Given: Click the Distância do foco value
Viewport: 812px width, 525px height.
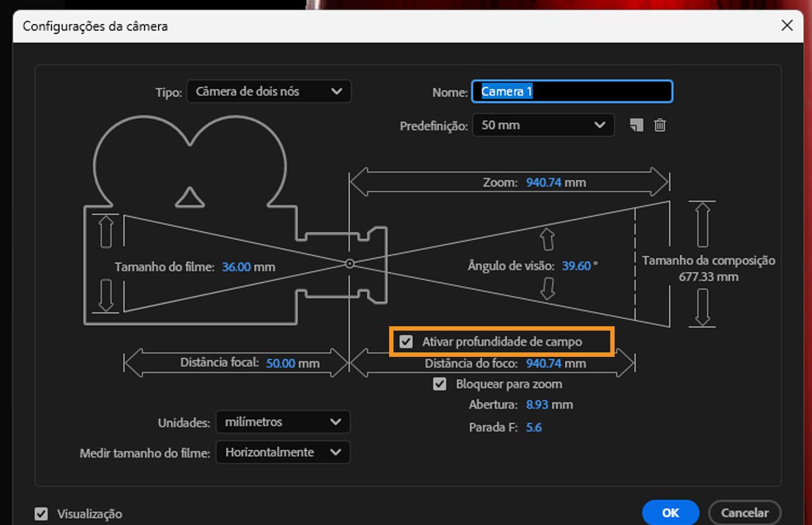Looking at the screenshot, I should coord(543,363).
